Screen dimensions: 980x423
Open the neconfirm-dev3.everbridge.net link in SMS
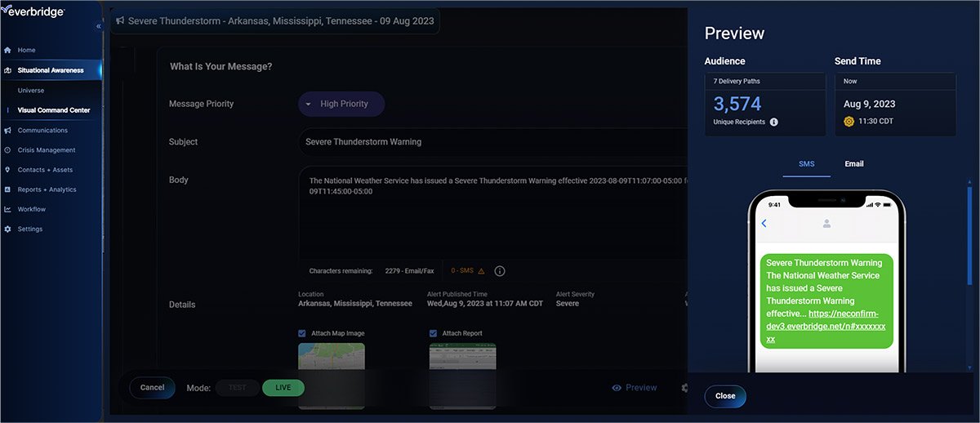826,326
